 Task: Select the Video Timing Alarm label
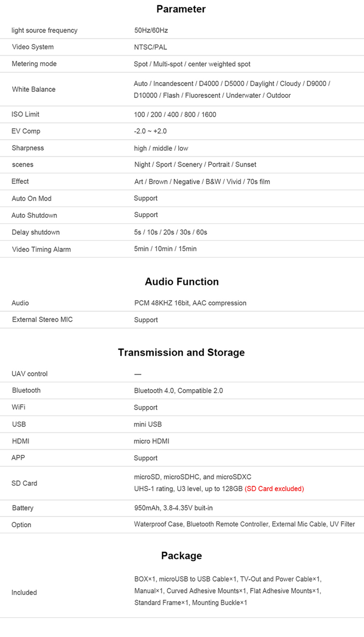(41, 249)
